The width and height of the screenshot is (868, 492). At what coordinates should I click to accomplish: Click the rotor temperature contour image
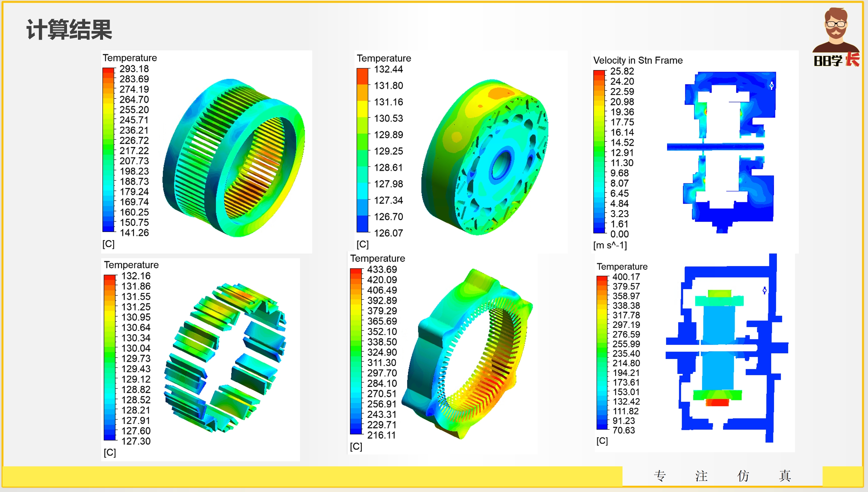484,157
